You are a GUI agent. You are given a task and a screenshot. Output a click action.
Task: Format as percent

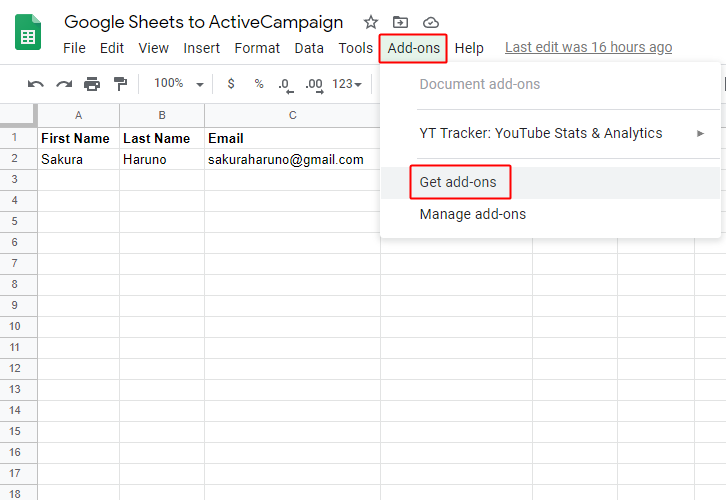click(259, 84)
